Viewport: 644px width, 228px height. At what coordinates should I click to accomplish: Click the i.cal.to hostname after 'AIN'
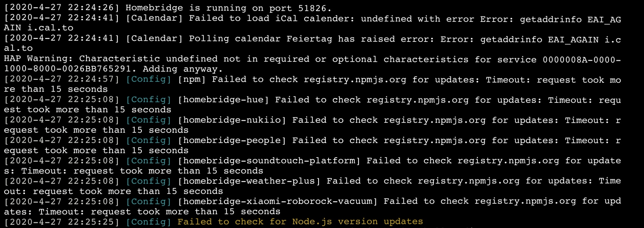point(50,28)
